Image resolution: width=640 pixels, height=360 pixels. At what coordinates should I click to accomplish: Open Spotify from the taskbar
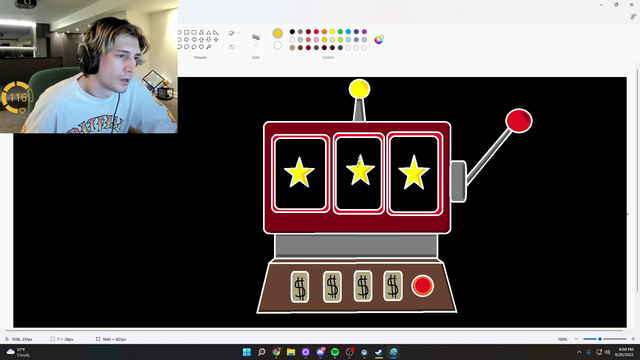pos(335,352)
